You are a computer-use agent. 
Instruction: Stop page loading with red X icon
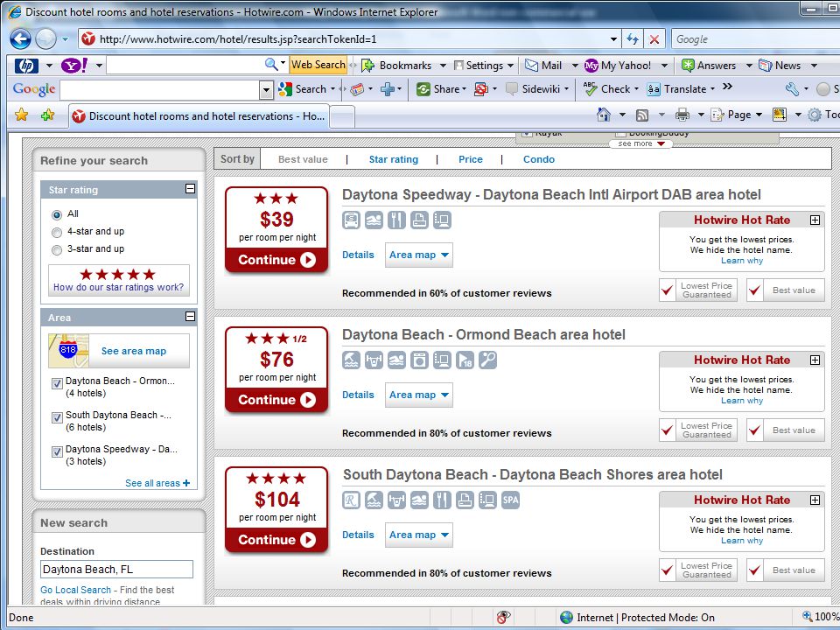[654, 39]
